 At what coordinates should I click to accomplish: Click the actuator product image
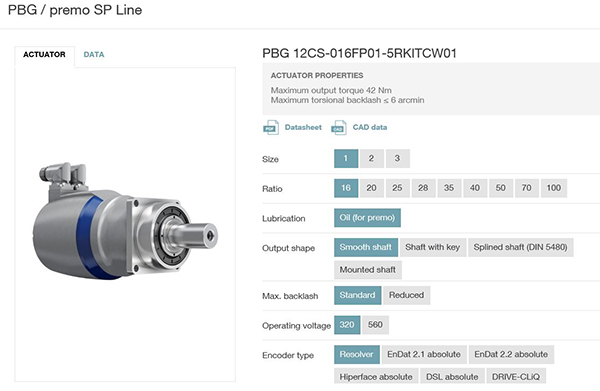(125, 221)
